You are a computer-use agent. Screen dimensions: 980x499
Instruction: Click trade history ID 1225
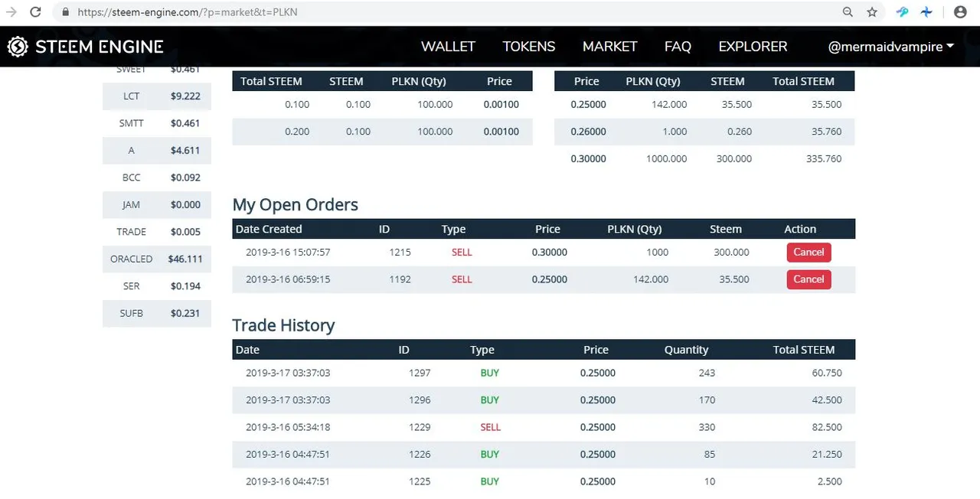(420, 481)
